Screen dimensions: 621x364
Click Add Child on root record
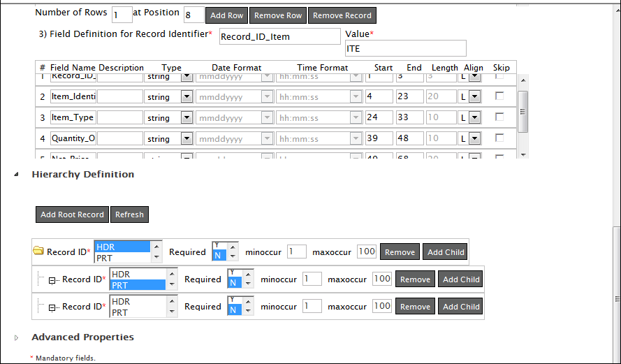point(445,252)
